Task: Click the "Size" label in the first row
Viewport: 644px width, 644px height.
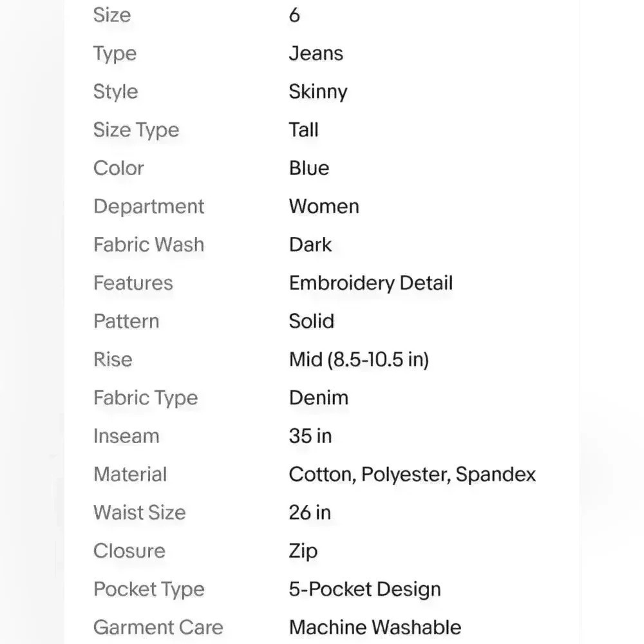Action: click(111, 15)
